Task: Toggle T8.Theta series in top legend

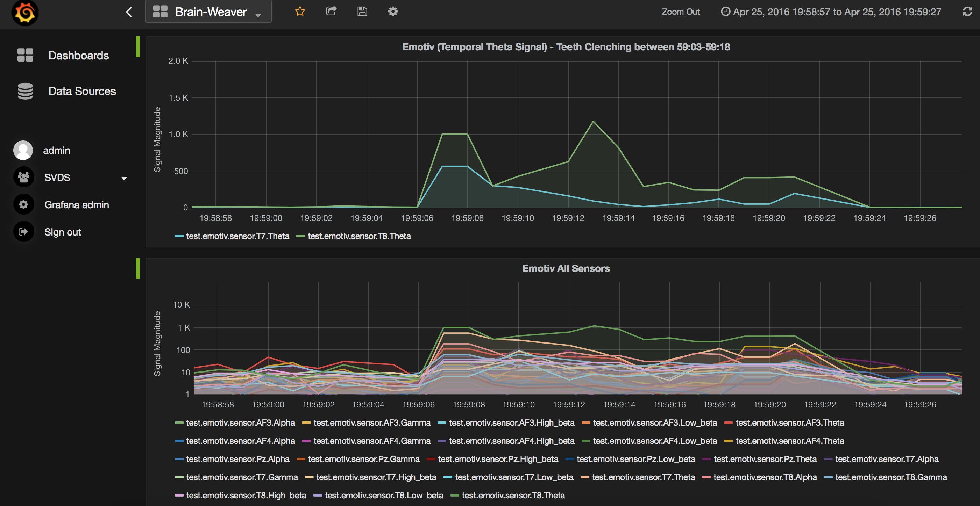Action: pyautogui.click(x=359, y=236)
